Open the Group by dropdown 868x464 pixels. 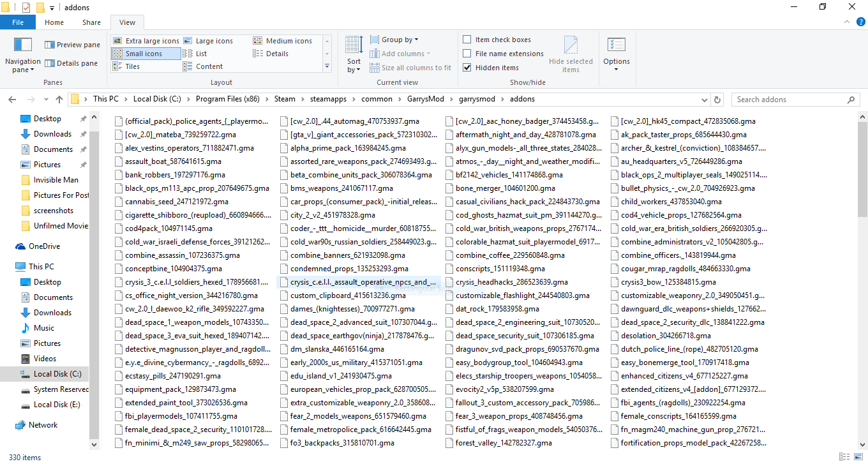pyautogui.click(x=394, y=40)
